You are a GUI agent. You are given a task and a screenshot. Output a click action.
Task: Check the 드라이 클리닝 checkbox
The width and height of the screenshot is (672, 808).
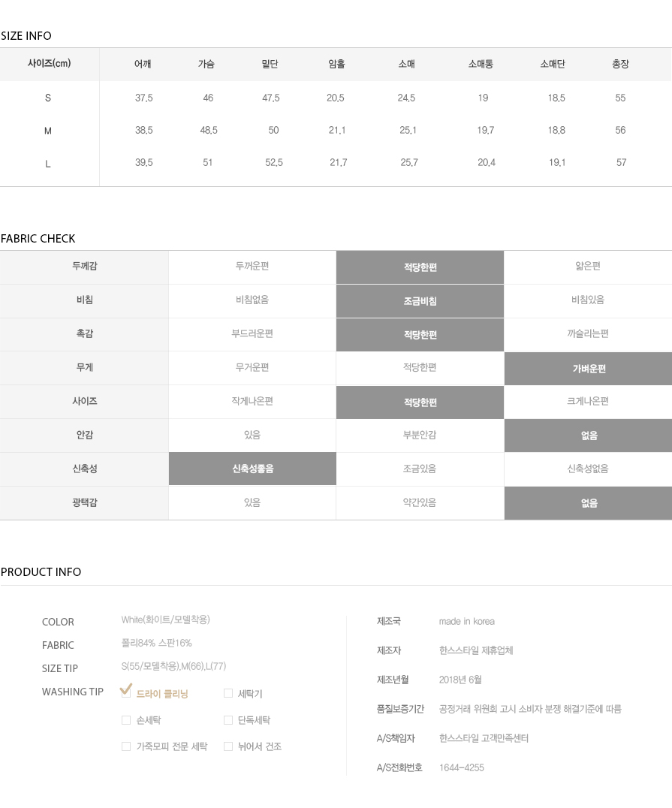[125, 693]
